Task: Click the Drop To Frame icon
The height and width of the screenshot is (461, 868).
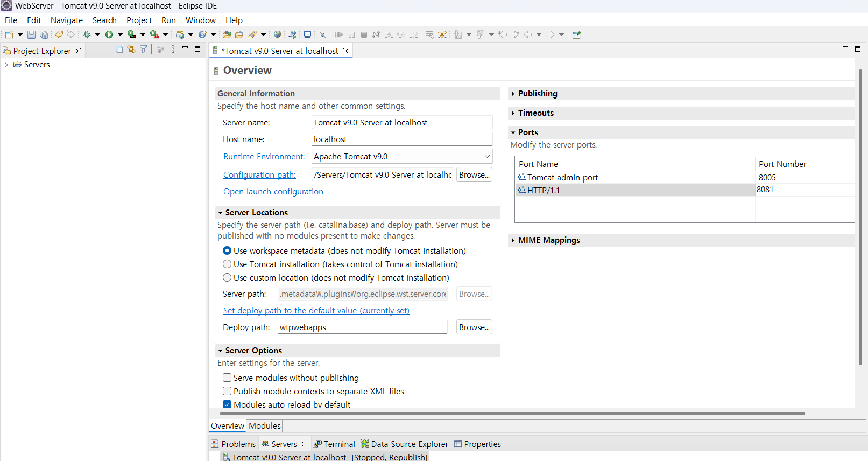Action: 429,34
